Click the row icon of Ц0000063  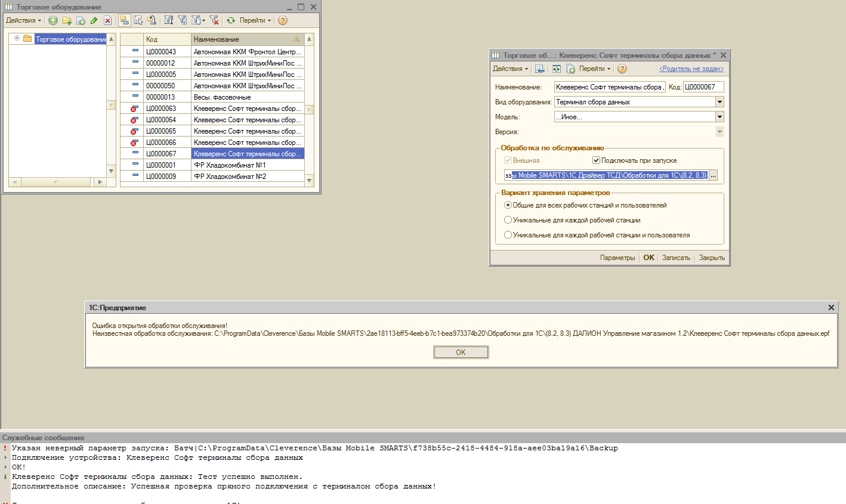(x=134, y=109)
